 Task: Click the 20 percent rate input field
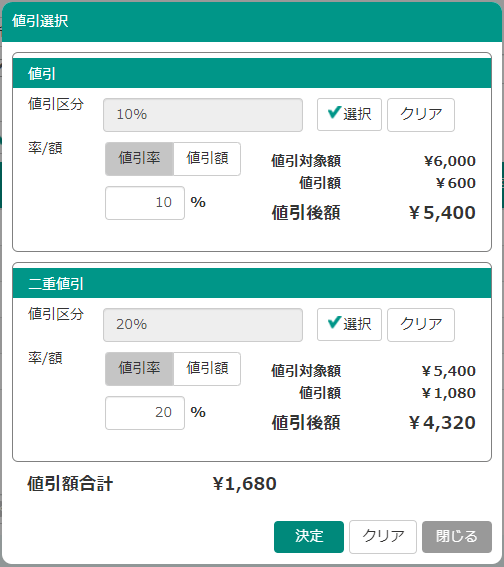(145, 413)
